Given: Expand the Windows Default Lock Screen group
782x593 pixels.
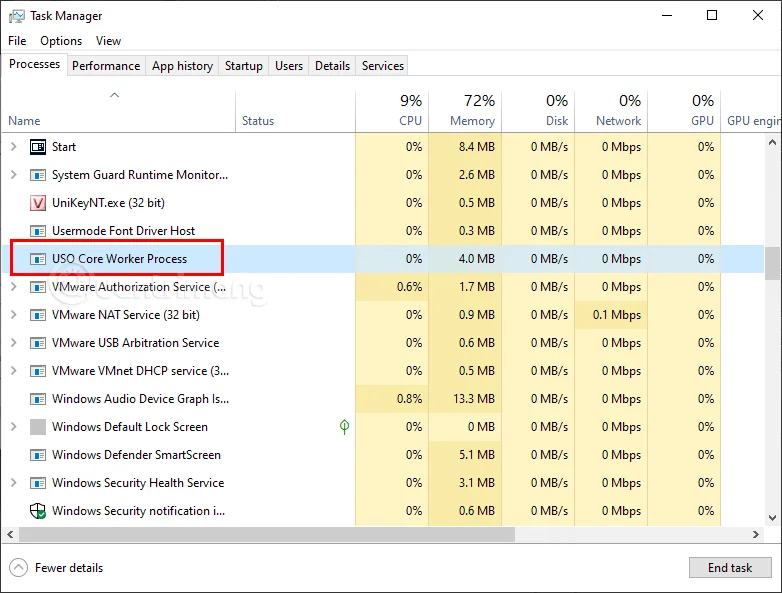Looking at the screenshot, I should 13,426.
